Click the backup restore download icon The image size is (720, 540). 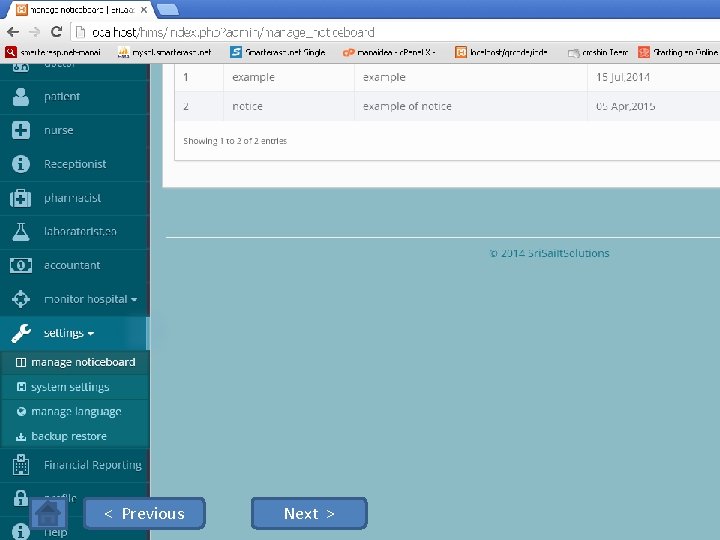click(x=21, y=436)
